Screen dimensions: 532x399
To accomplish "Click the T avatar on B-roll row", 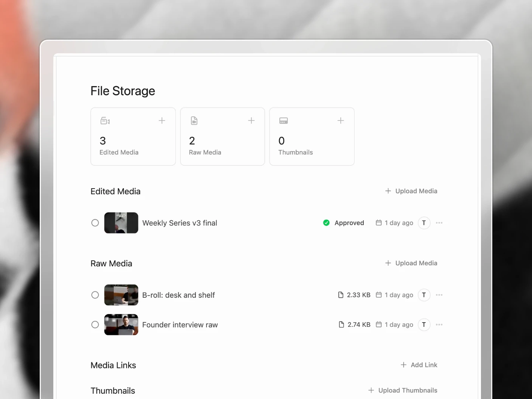I will 424,295.
